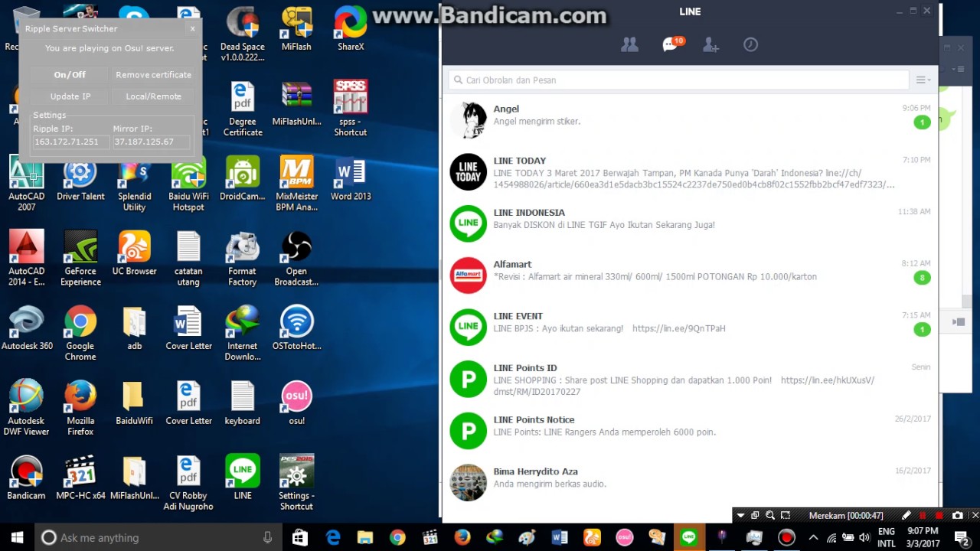Select the catatan utang text file
Image resolution: width=980 pixels, height=551 pixels.
(188, 259)
